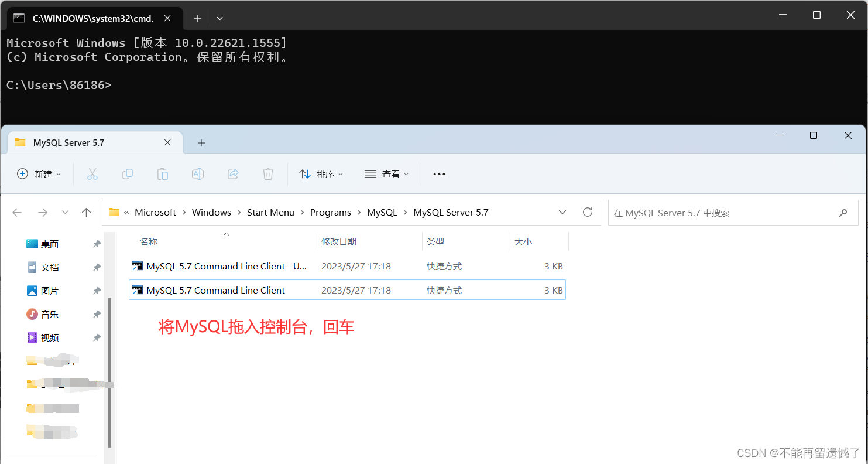Click the MySQL Server 5.7 search field

[733, 213]
